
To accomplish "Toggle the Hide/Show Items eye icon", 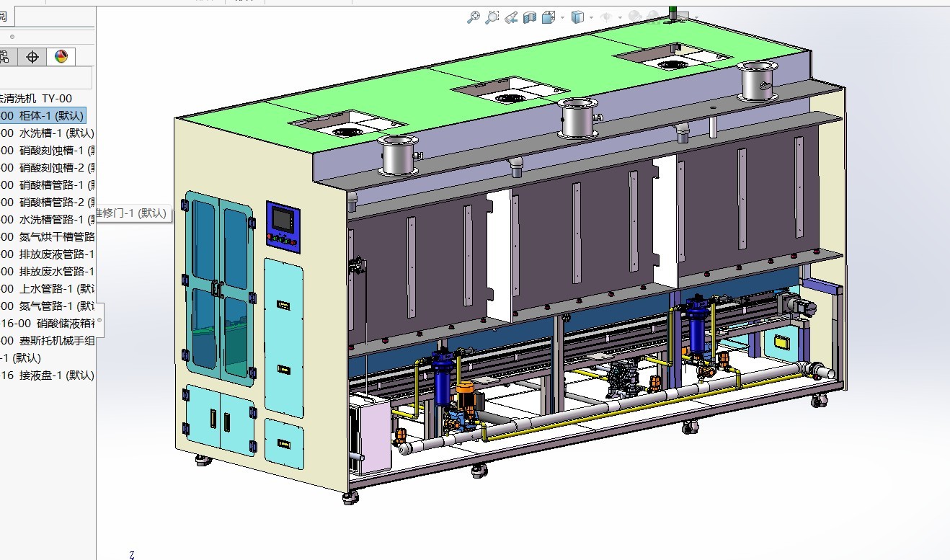I will click(606, 17).
